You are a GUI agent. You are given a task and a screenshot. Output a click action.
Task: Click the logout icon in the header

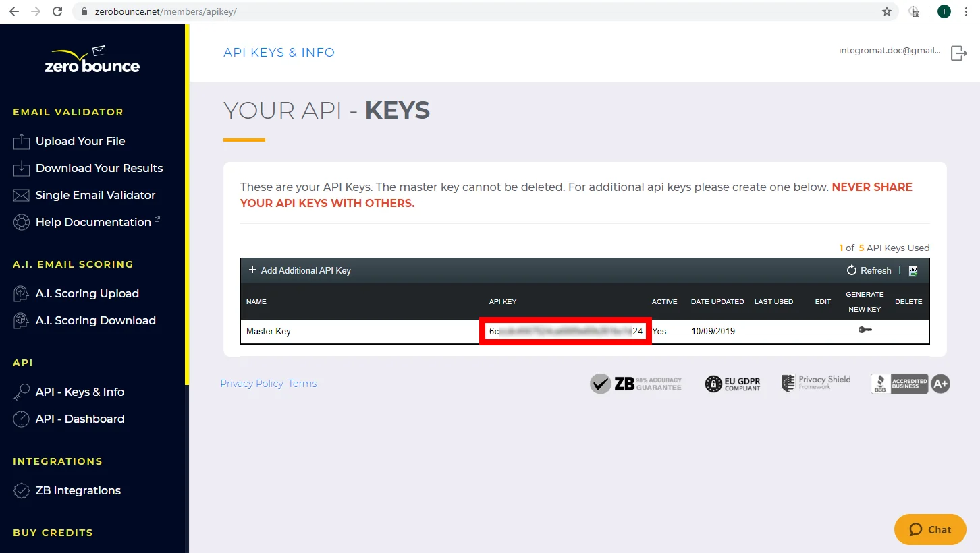[958, 53]
